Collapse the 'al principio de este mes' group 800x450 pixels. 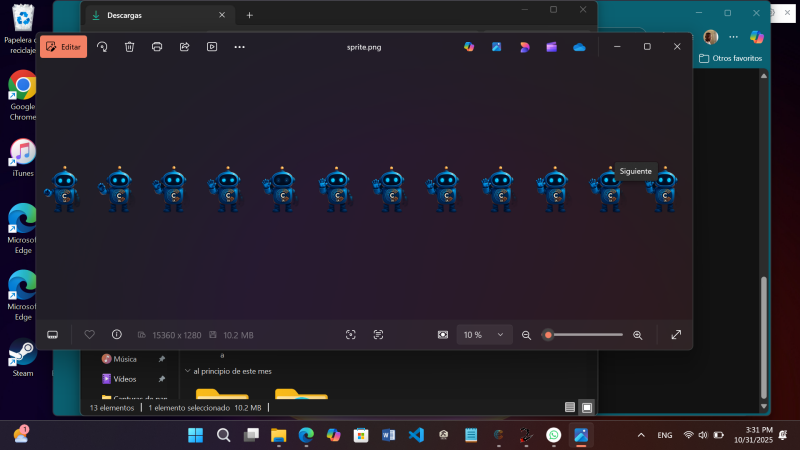(x=186, y=371)
